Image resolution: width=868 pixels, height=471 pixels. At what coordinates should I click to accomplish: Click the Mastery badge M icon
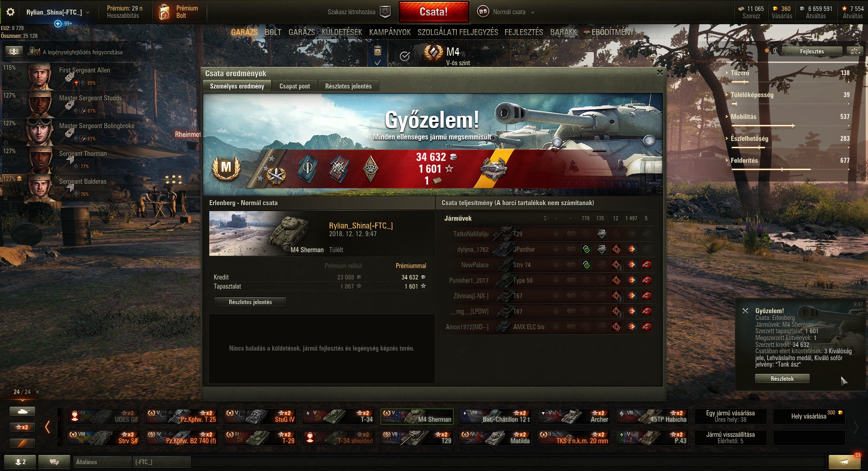pyautogui.click(x=226, y=168)
